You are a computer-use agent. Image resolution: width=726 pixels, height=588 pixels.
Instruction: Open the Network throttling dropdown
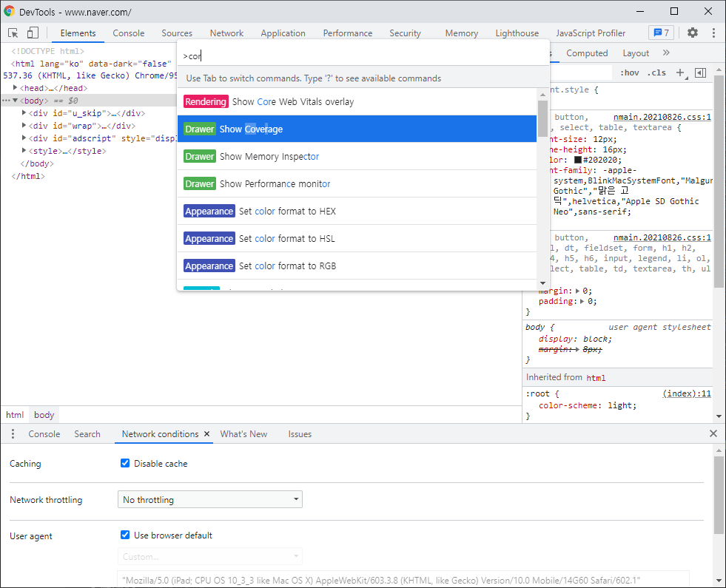click(x=210, y=499)
